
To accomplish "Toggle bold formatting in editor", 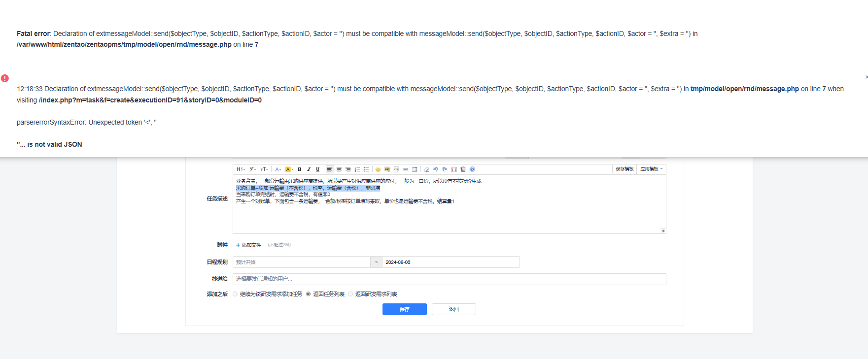I will coord(299,169).
